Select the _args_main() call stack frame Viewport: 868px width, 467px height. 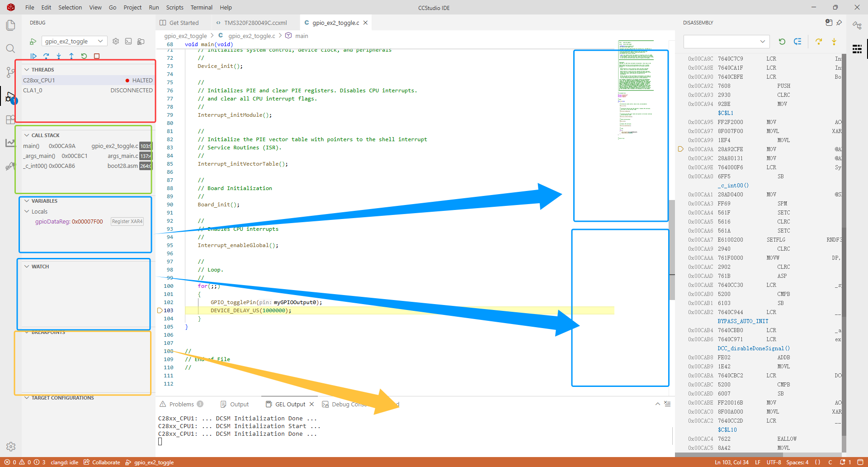pyautogui.click(x=88, y=156)
